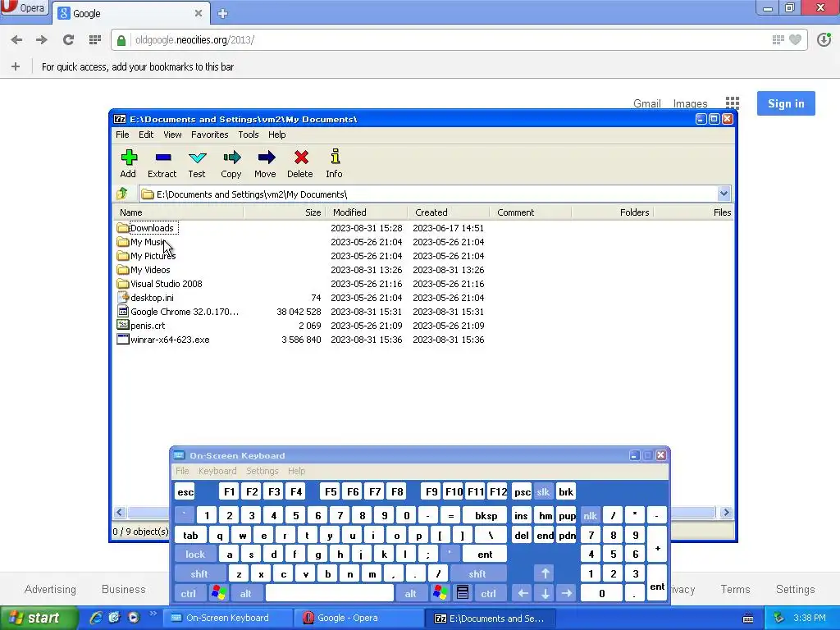This screenshot has width=840, height=630.
Task: Go back in Opera browser
Action: tap(16, 39)
